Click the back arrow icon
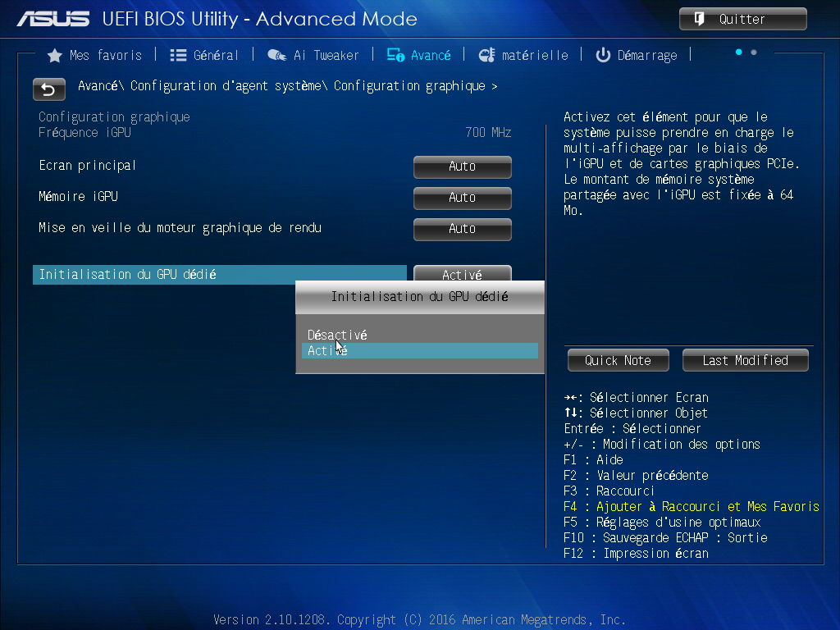 (x=48, y=89)
